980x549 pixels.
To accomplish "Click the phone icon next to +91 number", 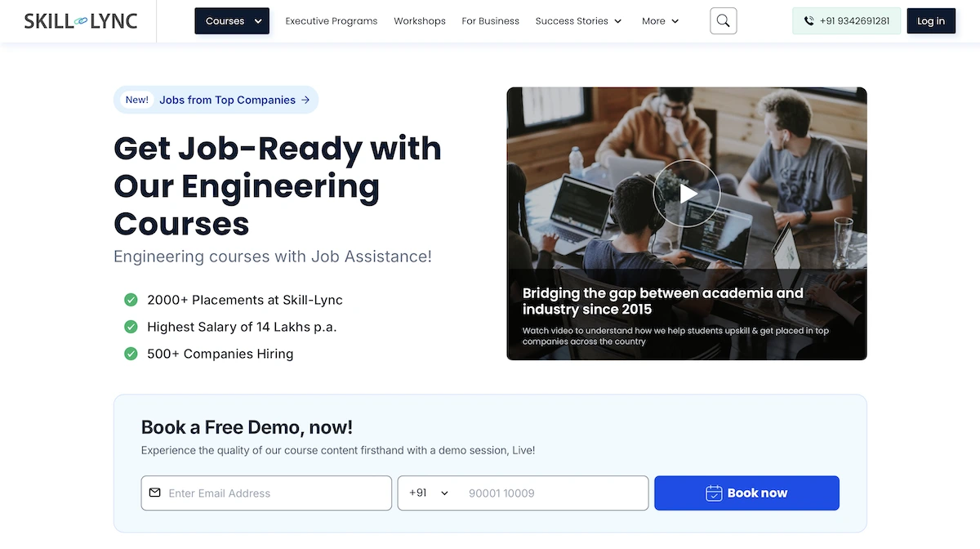I will (808, 21).
